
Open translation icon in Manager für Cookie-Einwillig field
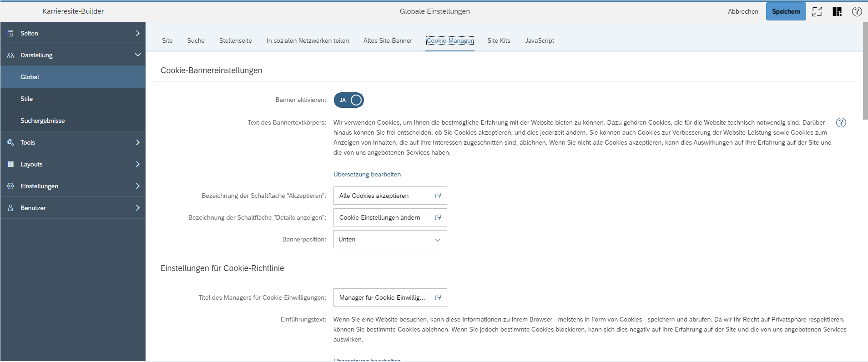[x=438, y=297]
